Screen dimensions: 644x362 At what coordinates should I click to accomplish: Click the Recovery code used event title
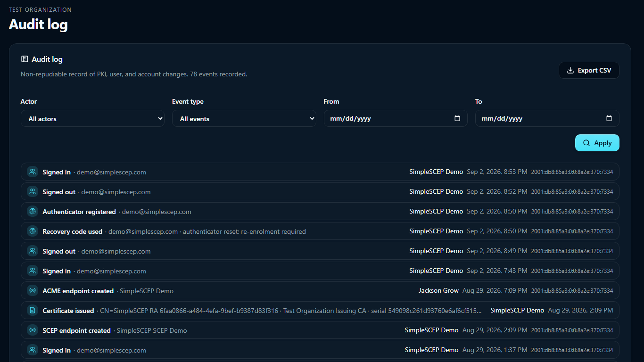click(x=73, y=231)
